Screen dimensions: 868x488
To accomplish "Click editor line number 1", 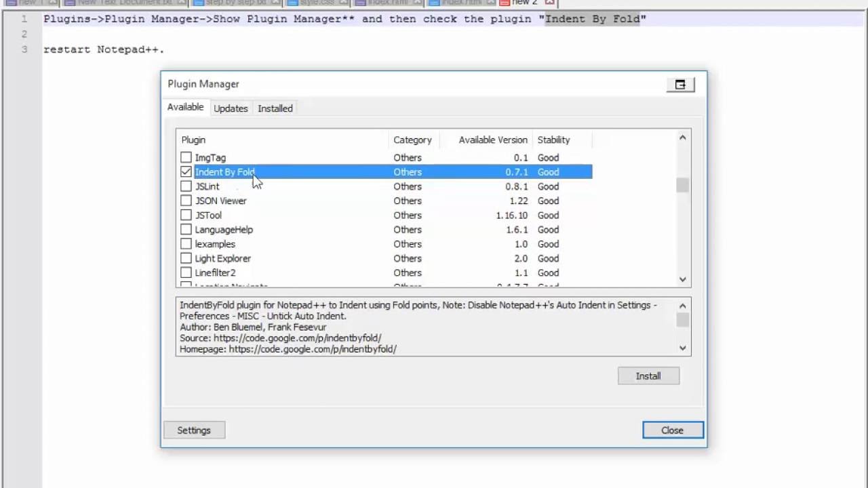I will click(x=24, y=19).
